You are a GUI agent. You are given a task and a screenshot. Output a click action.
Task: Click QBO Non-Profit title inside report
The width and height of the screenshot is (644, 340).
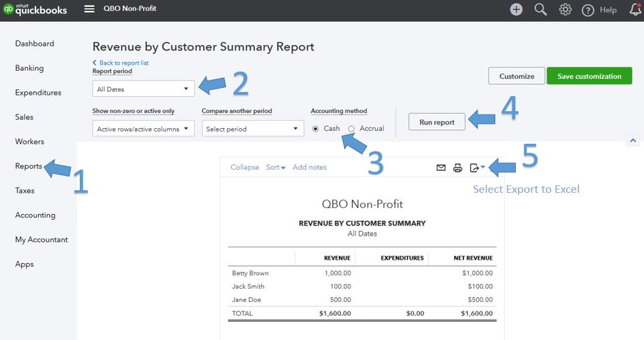point(362,204)
